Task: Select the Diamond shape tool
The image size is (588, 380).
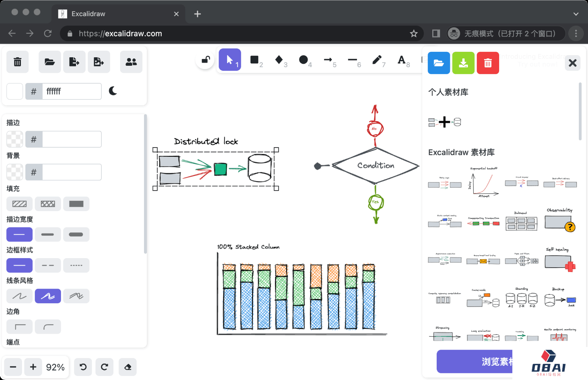Action: click(x=279, y=60)
